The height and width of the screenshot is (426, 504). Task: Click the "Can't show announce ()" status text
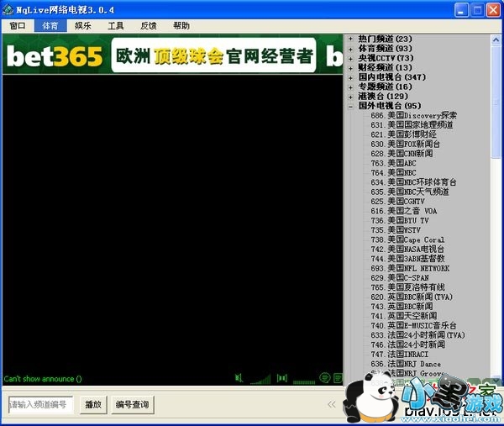[43, 379]
